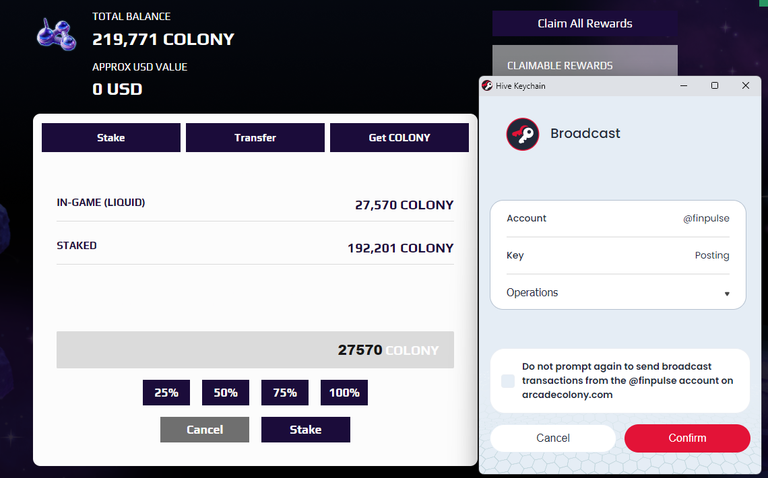Screen dimensions: 768x478
Task: Click the Hive Keychain key logo
Action: 523,133
